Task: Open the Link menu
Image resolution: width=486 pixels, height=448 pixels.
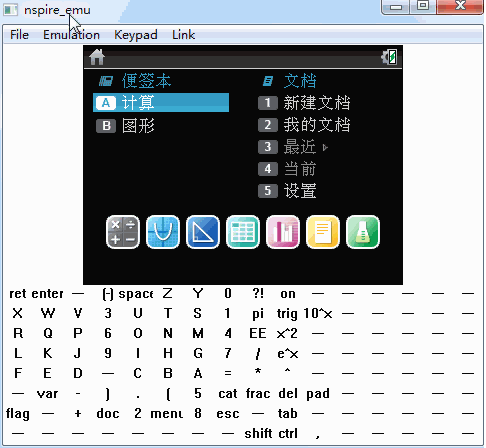Action: coord(183,35)
